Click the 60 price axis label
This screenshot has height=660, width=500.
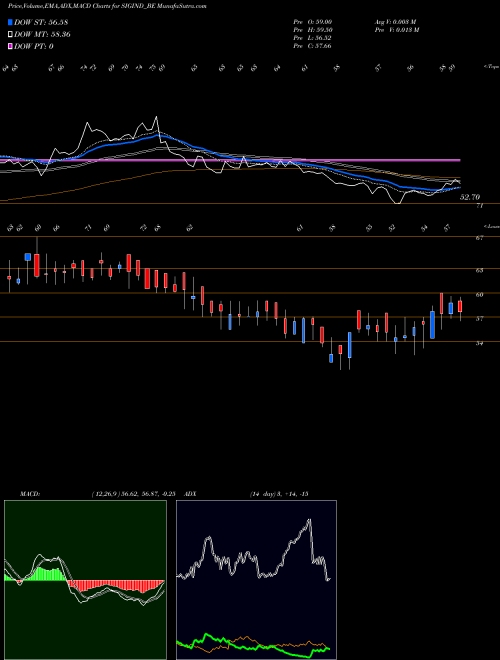coord(479,295)
